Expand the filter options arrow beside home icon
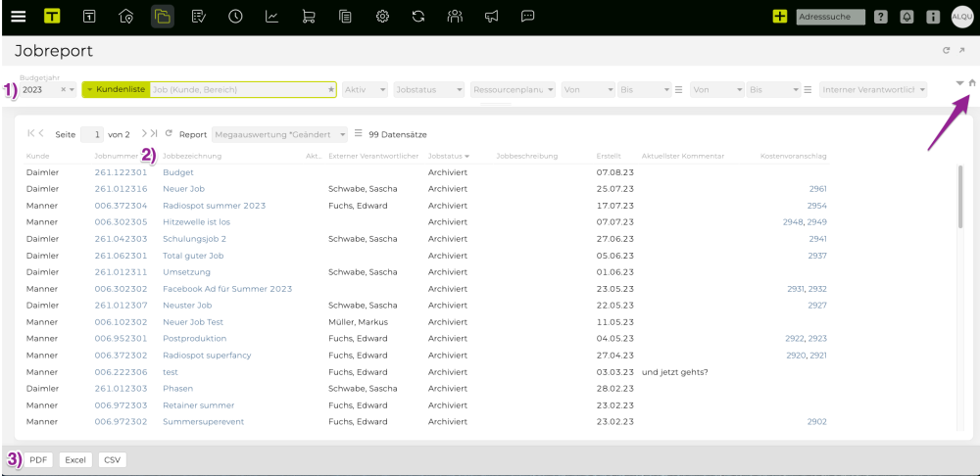Viewport: 980px width, 476px height. pos(960,82)
